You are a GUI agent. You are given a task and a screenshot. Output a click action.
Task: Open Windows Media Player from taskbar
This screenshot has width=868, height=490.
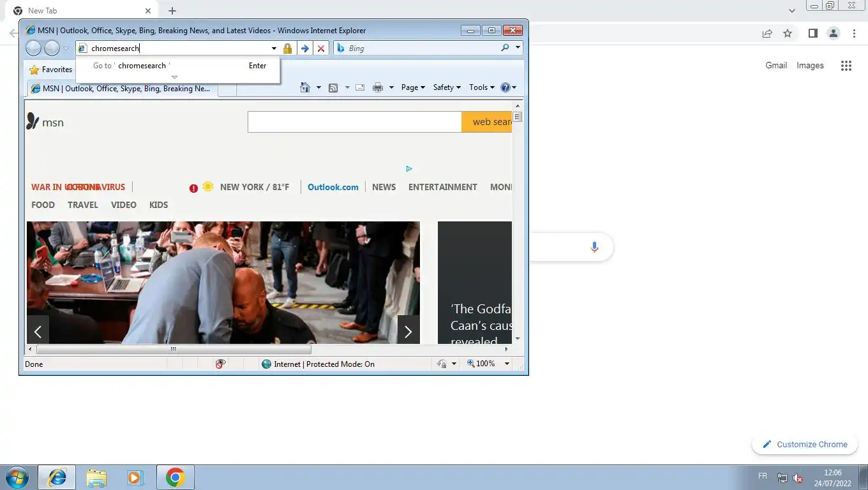pyautogui.click(x=135, y=477)
